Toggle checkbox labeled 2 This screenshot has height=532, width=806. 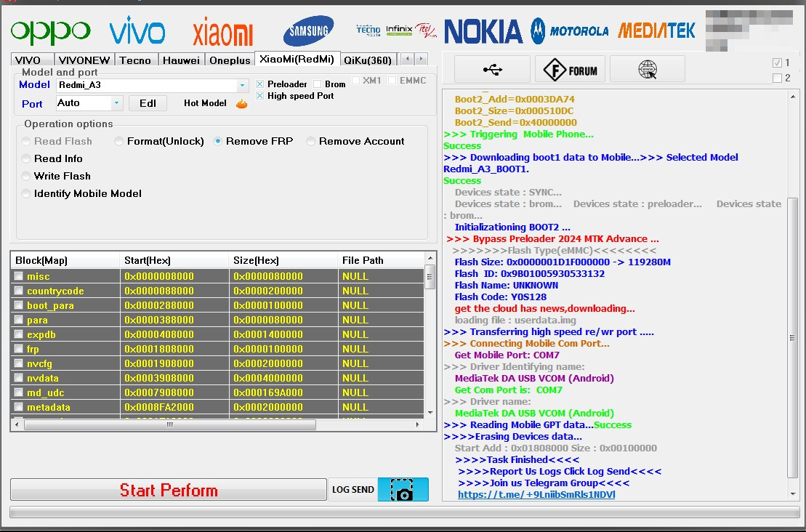pos(777,78)
